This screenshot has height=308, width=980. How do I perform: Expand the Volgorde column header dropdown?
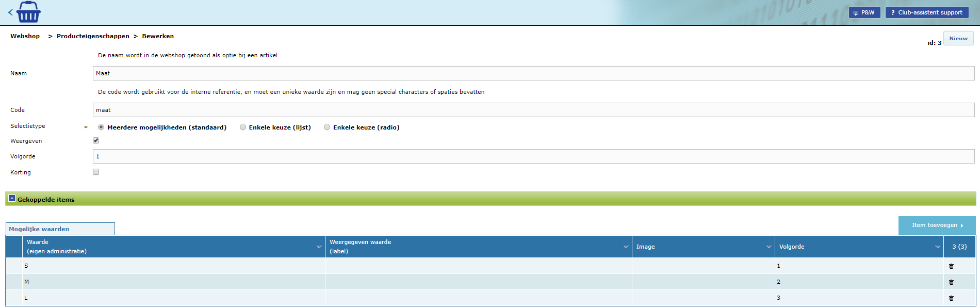937,247
